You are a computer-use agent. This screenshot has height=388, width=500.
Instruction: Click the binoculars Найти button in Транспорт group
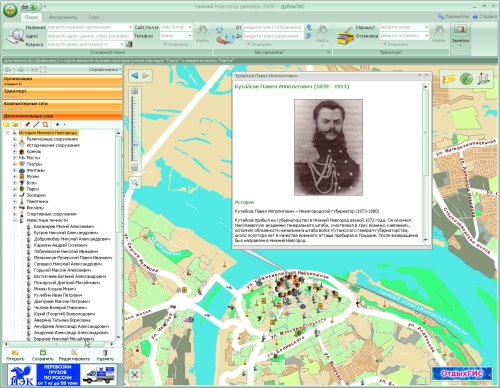tap(439, 34)
